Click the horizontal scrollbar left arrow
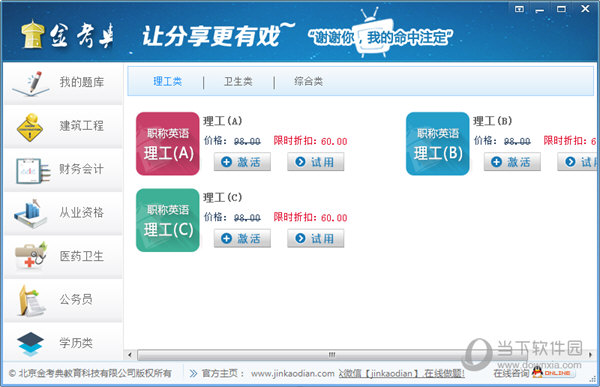 [x=130, y=355]
